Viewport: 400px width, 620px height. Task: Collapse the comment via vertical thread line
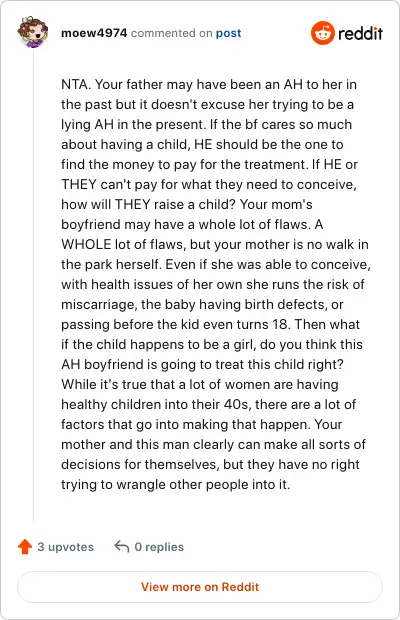point(33,285)
